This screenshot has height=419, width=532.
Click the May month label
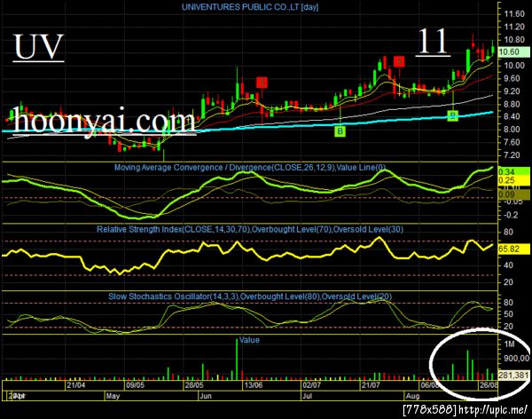tap(113, 396)
